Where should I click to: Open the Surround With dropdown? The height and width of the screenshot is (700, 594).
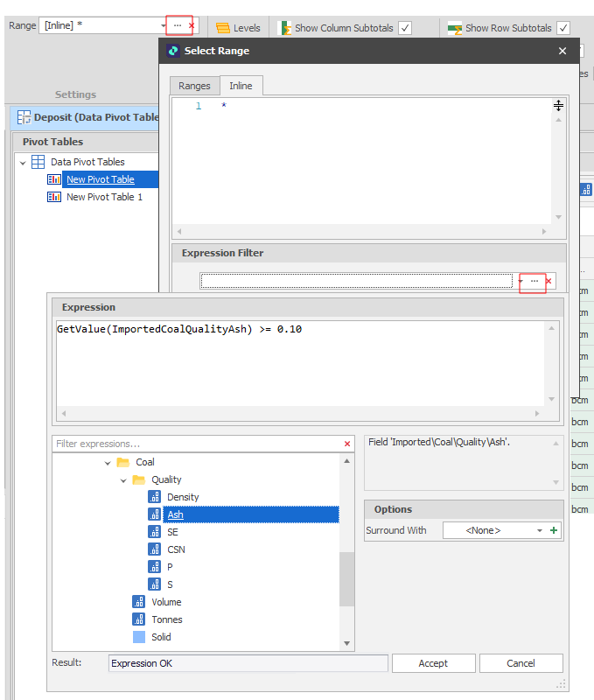click(x=539, y=531)
